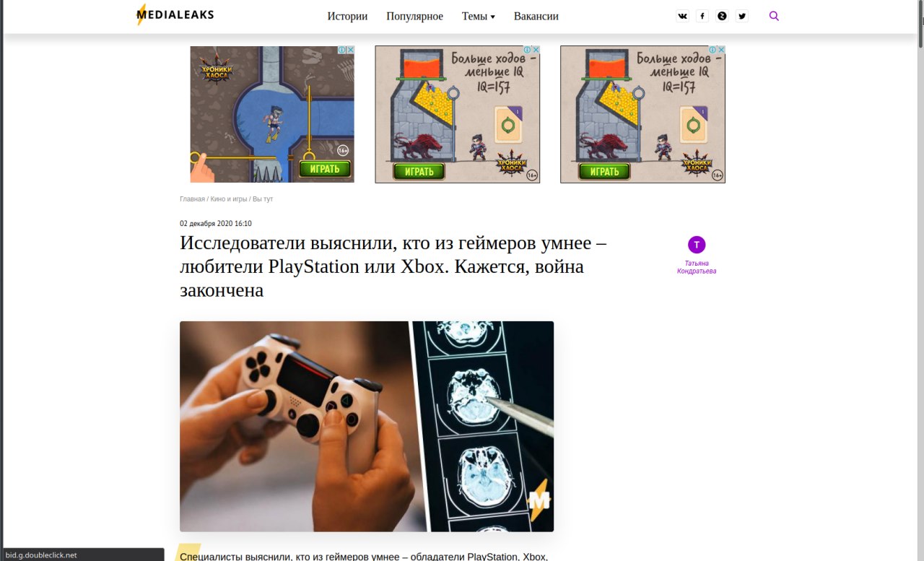Open author link Татьяна Кондратьева
924x561 pixels.
(x=697, y=267)
